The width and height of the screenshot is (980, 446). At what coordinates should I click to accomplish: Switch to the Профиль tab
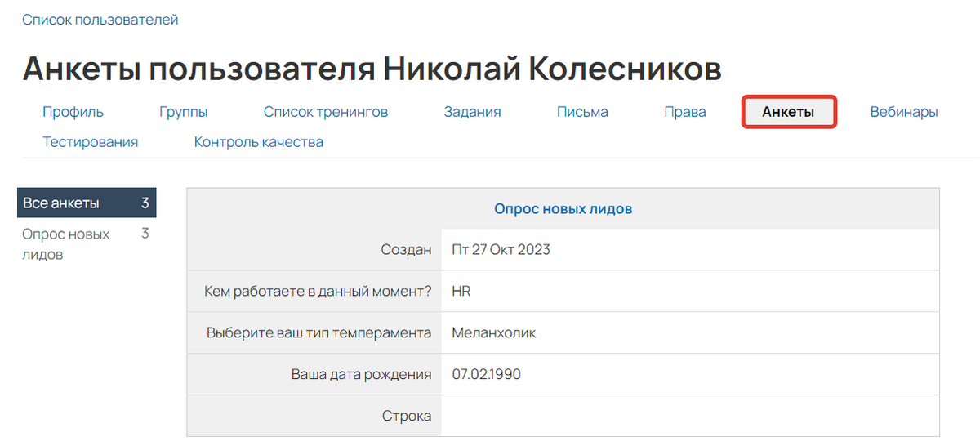73,112
